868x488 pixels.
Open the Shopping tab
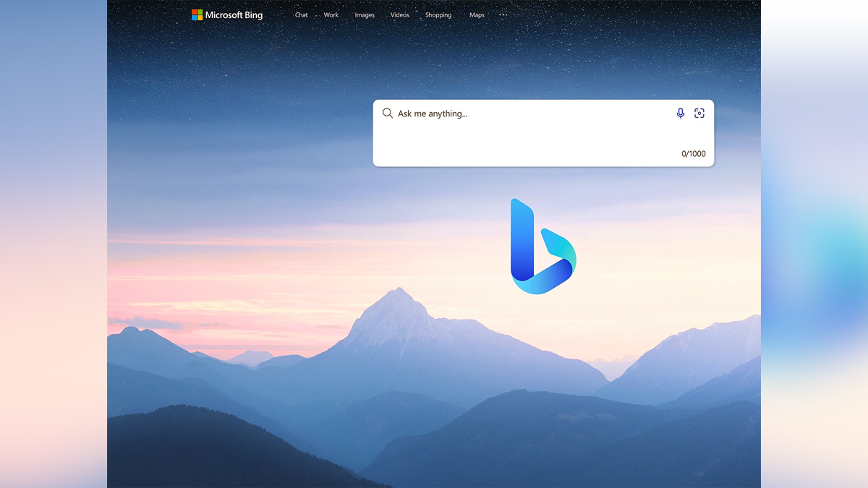pyautogui.click(x=438, y=15)
